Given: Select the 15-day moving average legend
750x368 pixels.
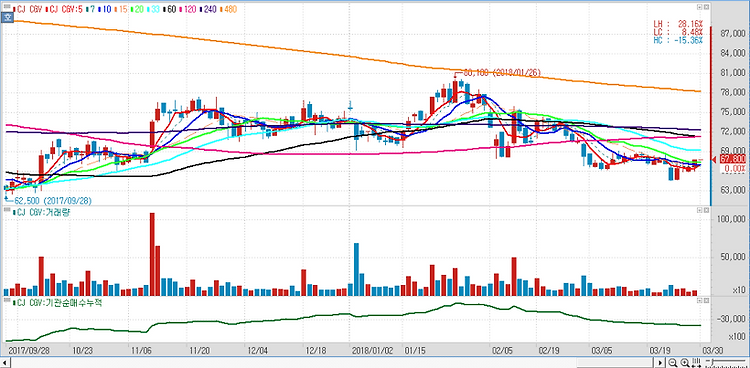Looking at the screenshot, I should click(121, 9).
